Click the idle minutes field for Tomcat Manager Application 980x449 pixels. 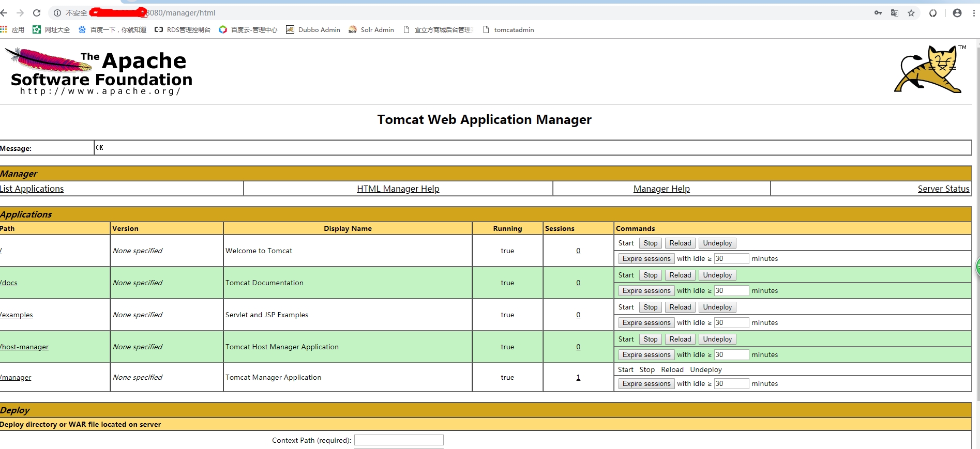pos(731,383)
